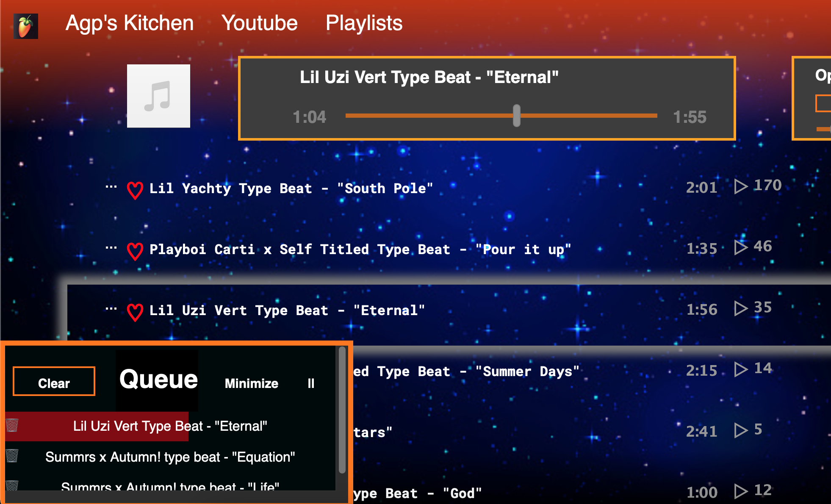
Task: Click the Clear button in the Queue panel
Action: pyautogui.click(x=53, y=382)
